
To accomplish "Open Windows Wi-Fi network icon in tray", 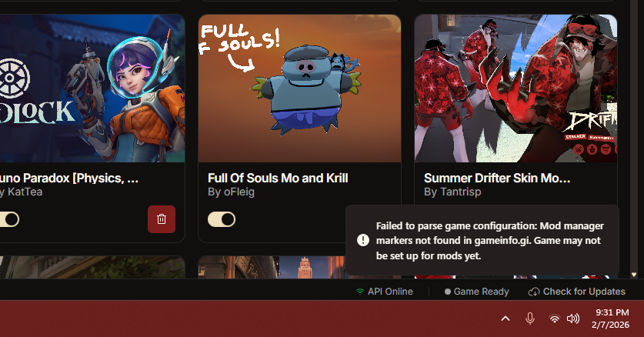I will click(x=555, y=319).
